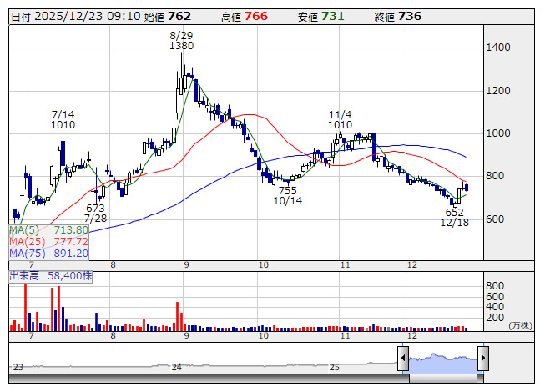Click year 25 marker in overview
545x392 pixels.
pos(335,367)
